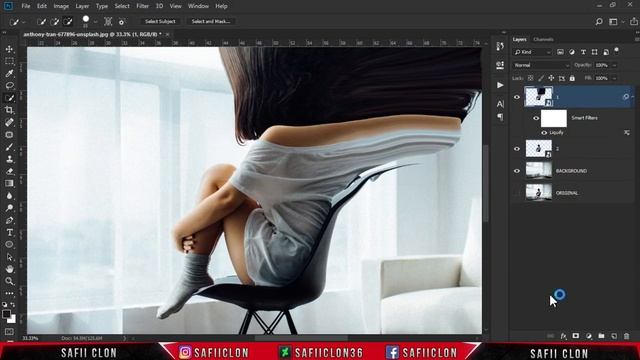Edit Liquify filter blending options icon
640x360 pixels.
click(627, 133)
